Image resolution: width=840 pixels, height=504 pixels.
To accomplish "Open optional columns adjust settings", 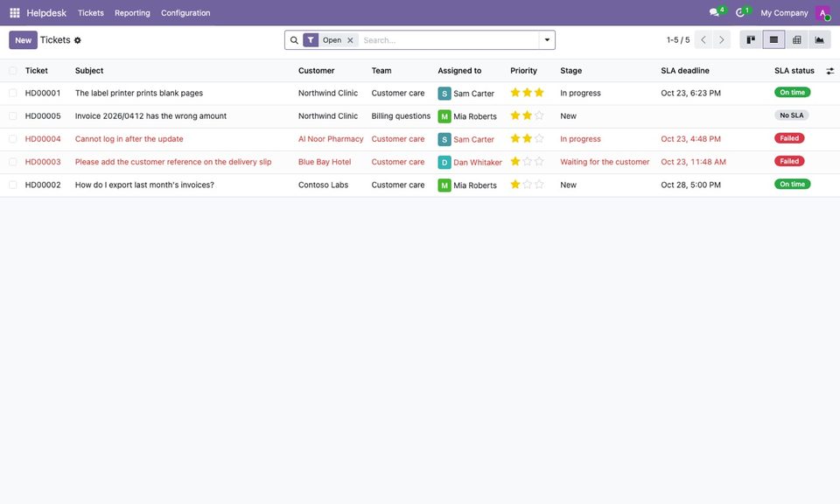I will pos(829,71).
